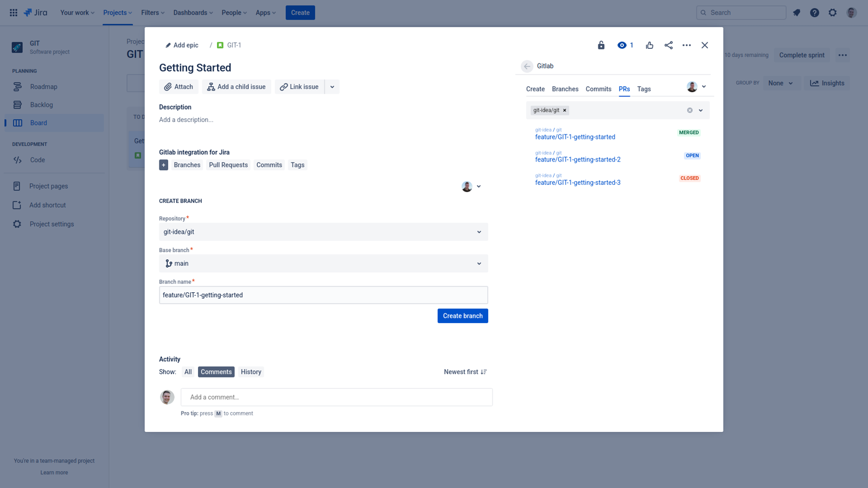
Task: Open Dashboards menu
Action: (x=193, y=12)
